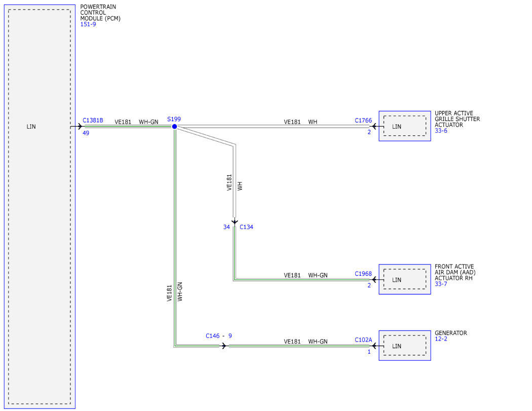Click the S199 splice label
Viewport: 532px width, 411px height.
tap(174, 119)
